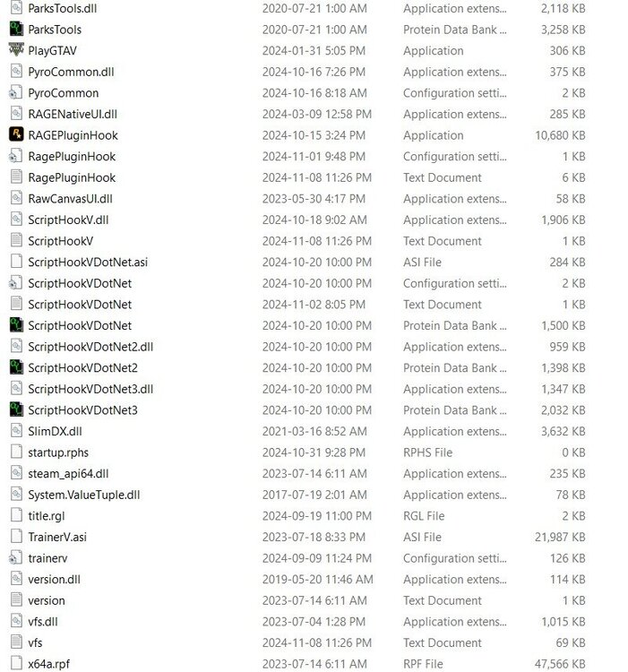Select the file name ScriptHookV.dll
The width and height of the screenshot is (628, 672).
pyautogui.click(x=68, y=220)
